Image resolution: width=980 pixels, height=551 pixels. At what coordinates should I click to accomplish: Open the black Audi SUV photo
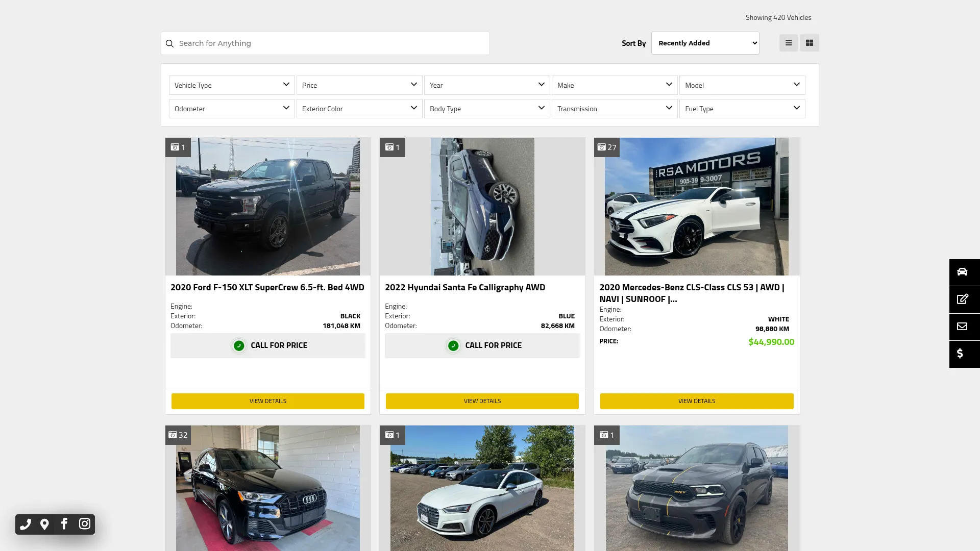268,488
